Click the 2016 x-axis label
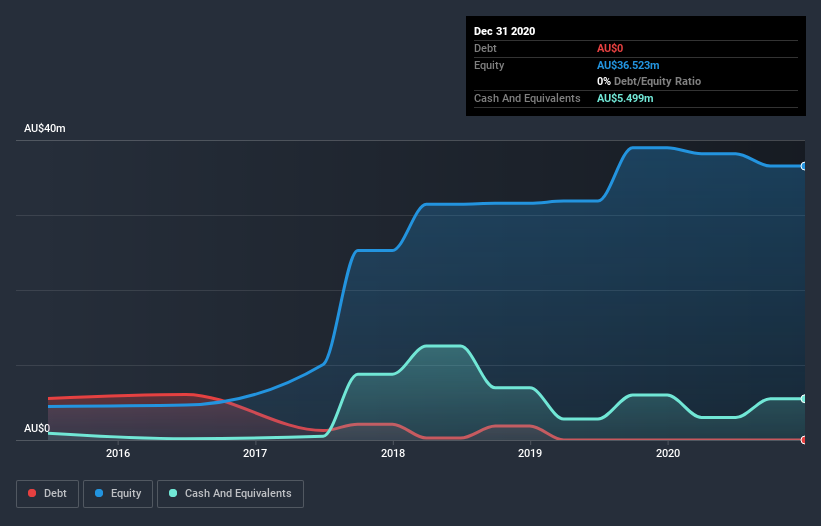 point(118,453)
